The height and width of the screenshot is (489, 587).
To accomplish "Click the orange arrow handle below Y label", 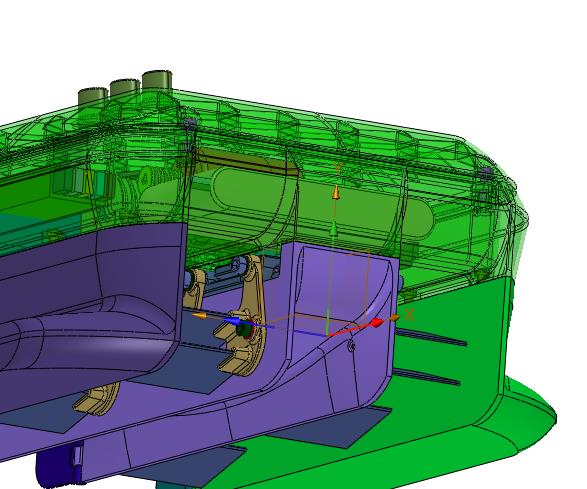I will pos(336,193).
